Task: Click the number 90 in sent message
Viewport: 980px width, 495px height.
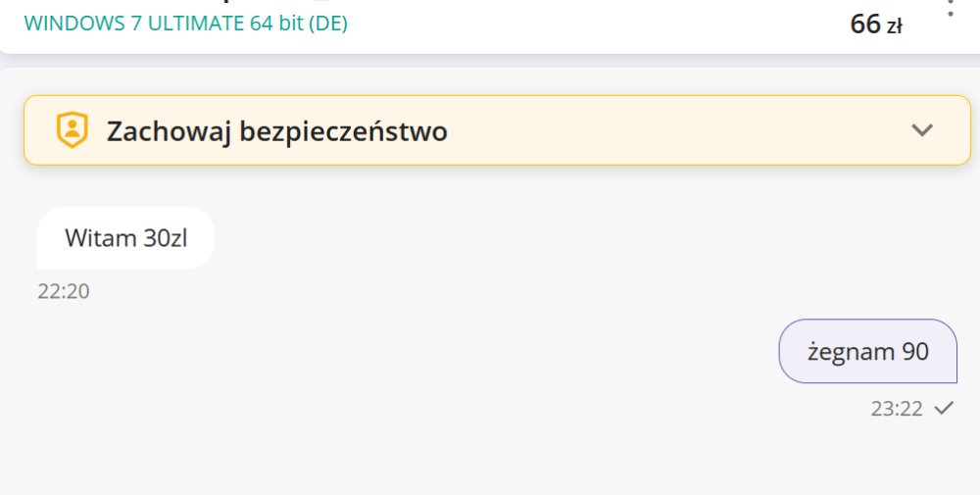Action: pyautogui.click(x=914, y=351)
